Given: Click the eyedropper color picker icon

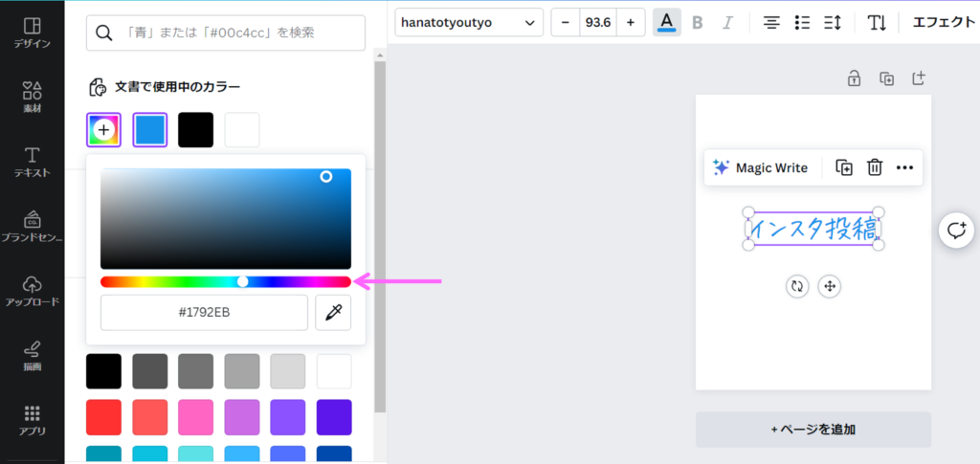Looking at the screenshot, I should (333, 313).
